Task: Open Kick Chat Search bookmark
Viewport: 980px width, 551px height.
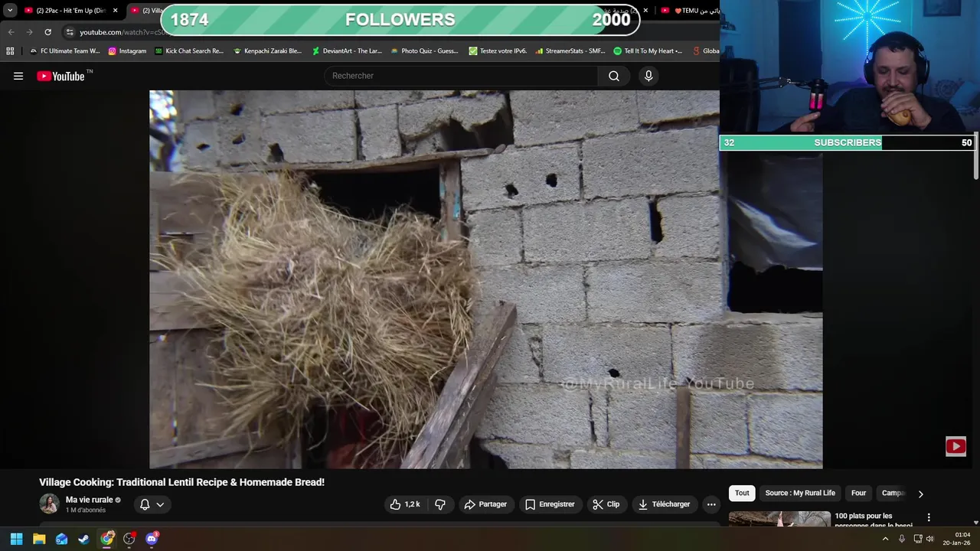Action: (189, 51)
